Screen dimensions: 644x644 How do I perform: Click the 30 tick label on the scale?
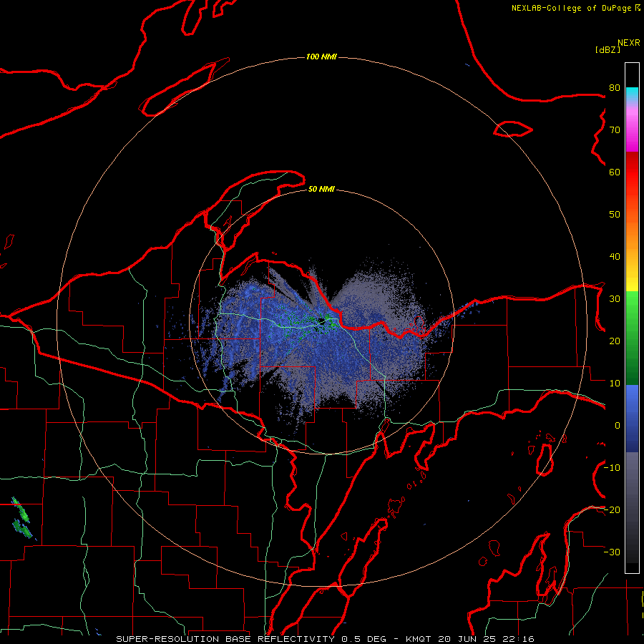[615, 299]
